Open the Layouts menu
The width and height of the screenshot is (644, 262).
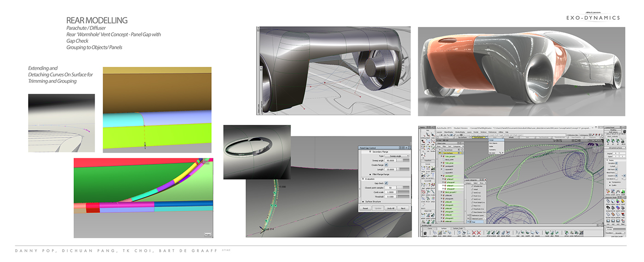[439, 132]
